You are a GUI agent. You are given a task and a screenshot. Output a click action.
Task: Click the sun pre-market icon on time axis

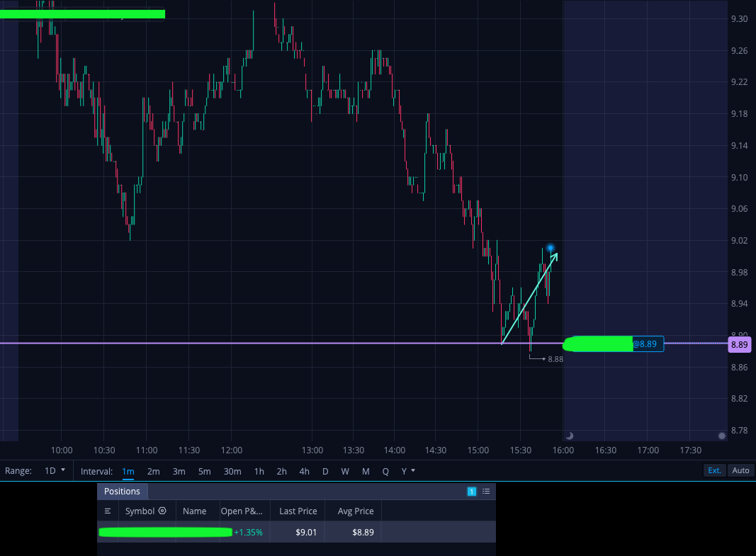722,436
